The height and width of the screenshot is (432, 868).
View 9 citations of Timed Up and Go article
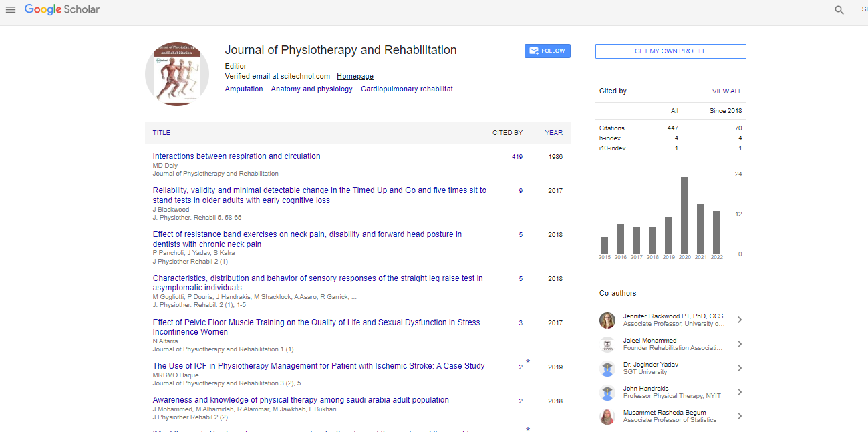[x=521, y=191]
